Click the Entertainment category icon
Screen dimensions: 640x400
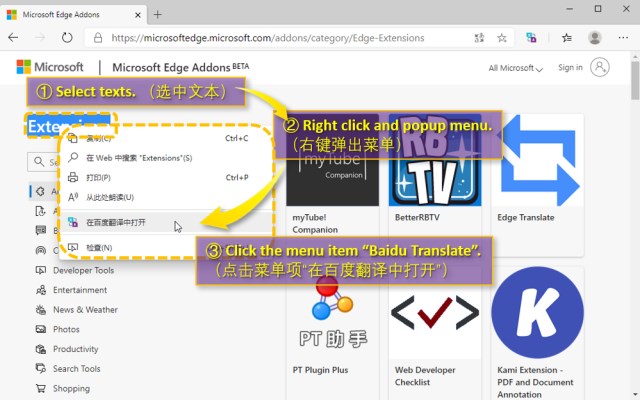(41, 290)
